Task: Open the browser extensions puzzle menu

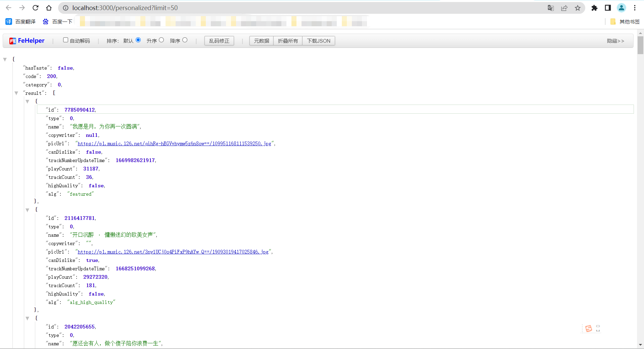Action: coord(594,8)
